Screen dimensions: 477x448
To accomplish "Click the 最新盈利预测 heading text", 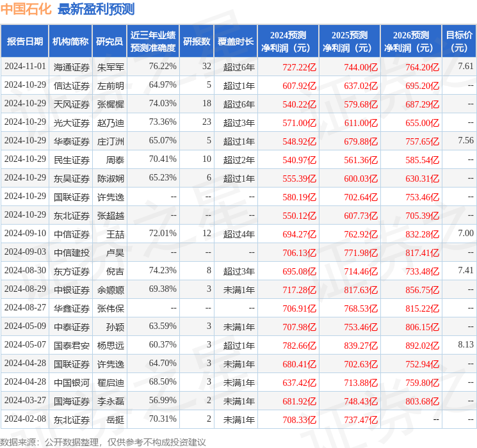I will (96, 9).
